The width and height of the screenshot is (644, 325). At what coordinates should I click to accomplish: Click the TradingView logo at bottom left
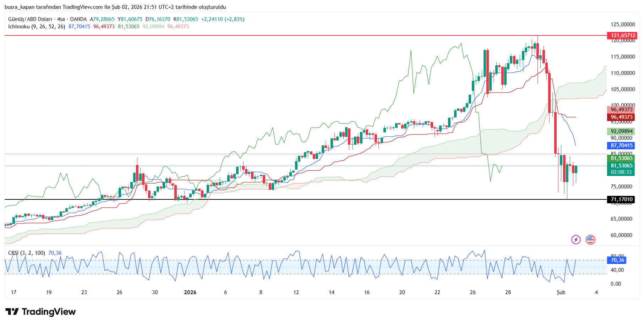click(x=40, y=312)
